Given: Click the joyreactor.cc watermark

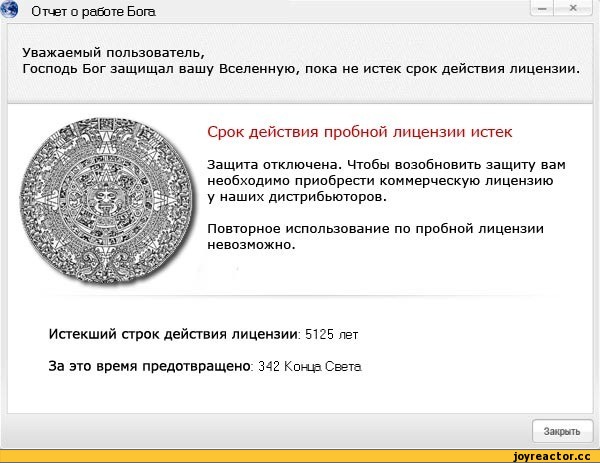Looking at the screenshot, I should [549, 455].
